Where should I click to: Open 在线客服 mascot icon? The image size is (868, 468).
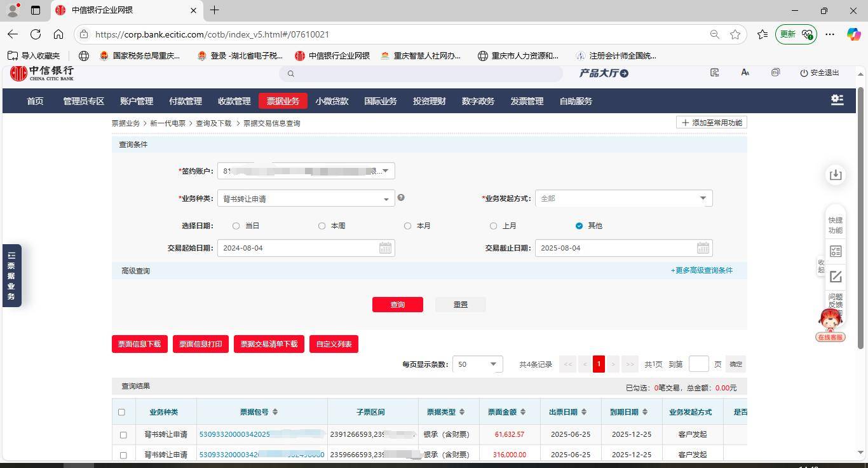831,324
